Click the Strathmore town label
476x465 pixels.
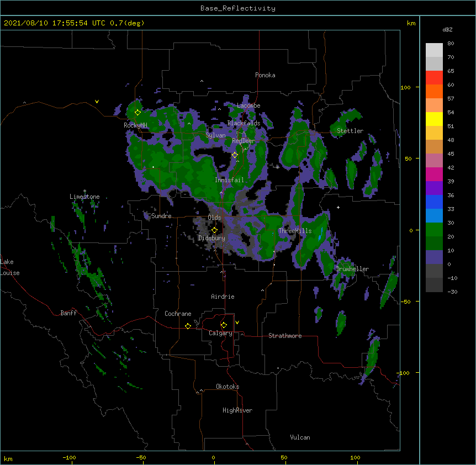point(285,336)
